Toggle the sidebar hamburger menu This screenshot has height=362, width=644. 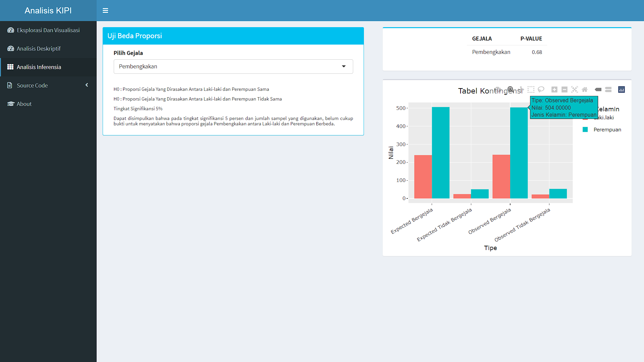pos(105,11)
